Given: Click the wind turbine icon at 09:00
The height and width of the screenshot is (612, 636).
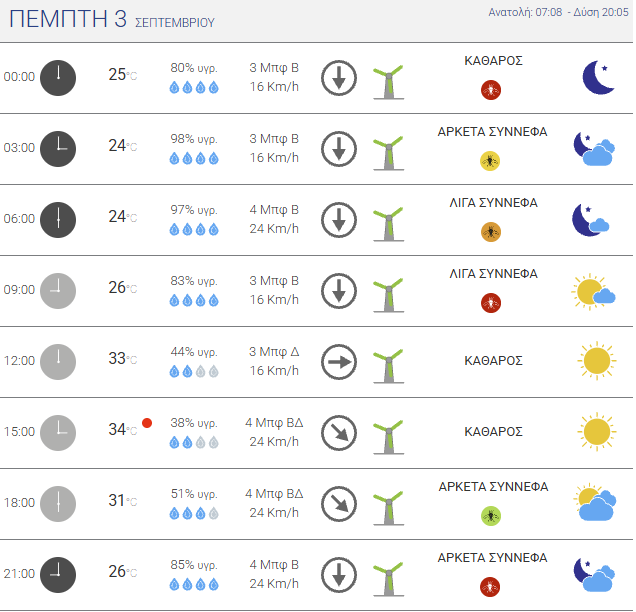Looking at the screenshot, I should pos(388,295).
